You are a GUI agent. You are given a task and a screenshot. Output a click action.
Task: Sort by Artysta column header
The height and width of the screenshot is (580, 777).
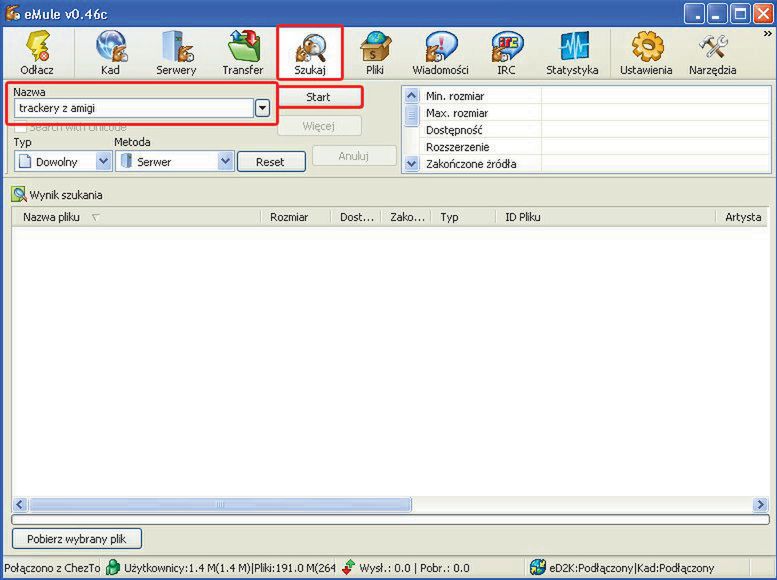[742, 217]
